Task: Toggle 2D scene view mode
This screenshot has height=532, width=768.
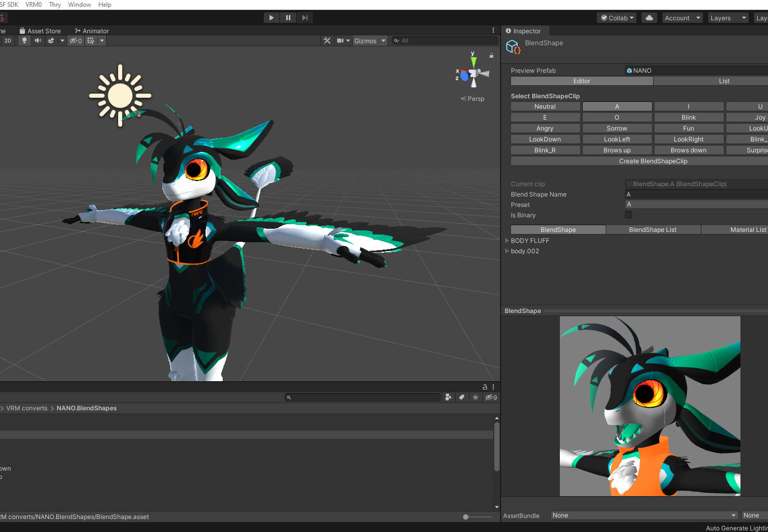Action: [8, 41]
